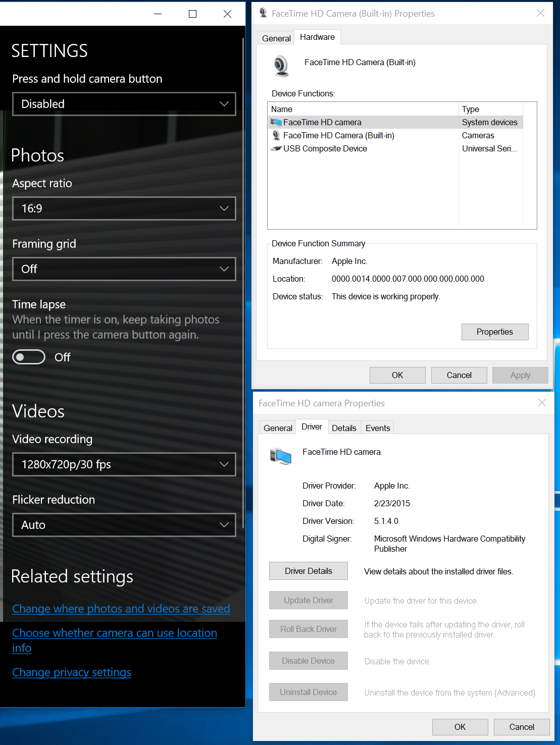
Task: Open Press and hold camera button dropdown
Action: 124,104
